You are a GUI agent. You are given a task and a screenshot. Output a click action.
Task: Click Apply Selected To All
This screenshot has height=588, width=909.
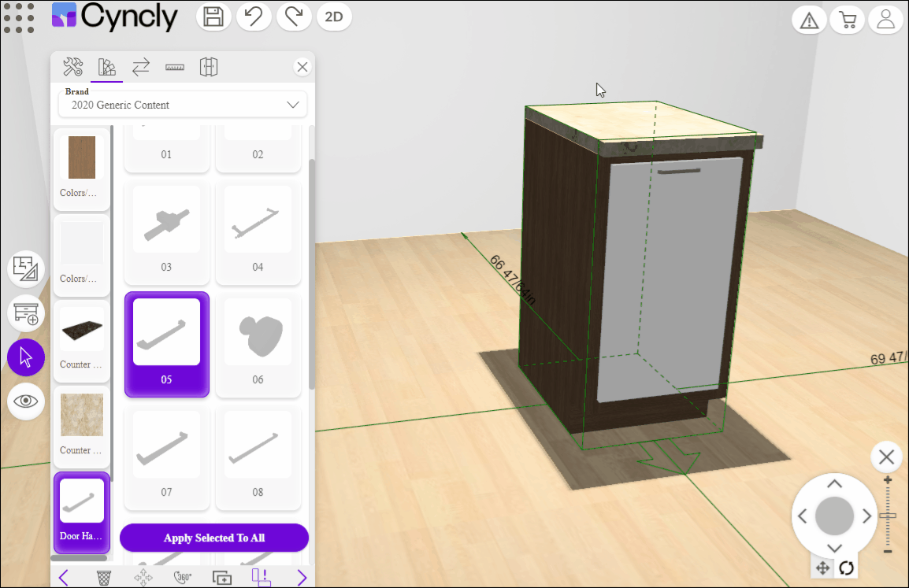point(214,538)
